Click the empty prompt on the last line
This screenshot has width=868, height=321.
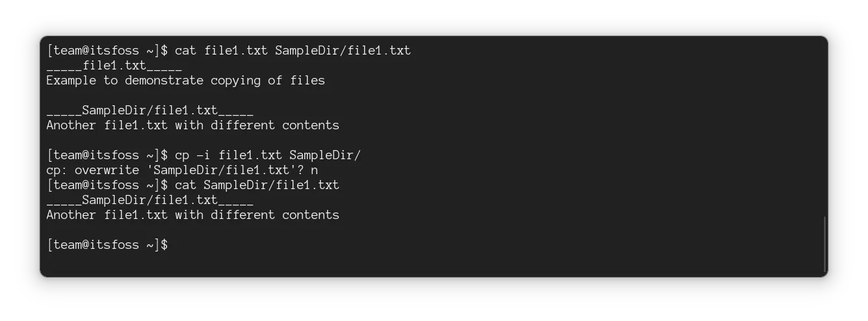[107, 245]
